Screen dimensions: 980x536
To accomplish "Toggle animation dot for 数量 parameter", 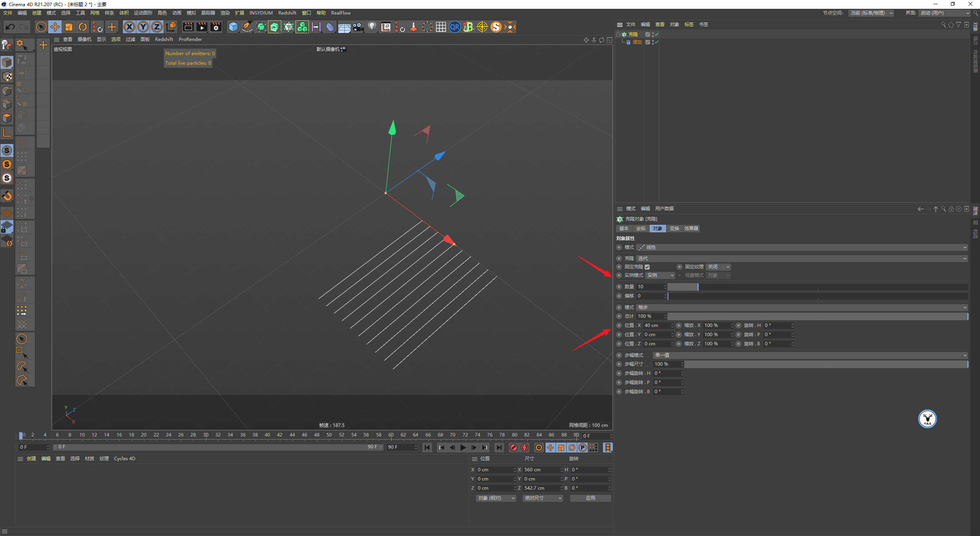I will tap(619, 287).
